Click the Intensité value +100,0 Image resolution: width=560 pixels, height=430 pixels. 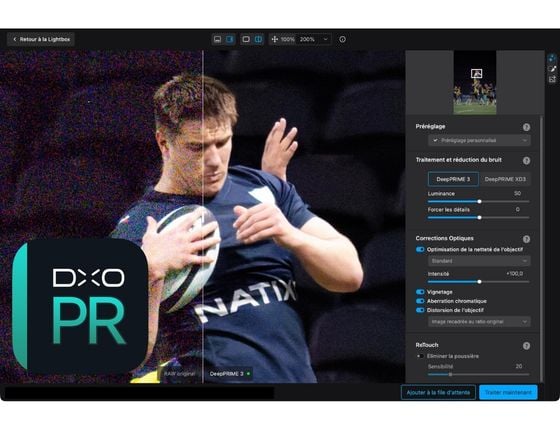click(x=515, y=274)
